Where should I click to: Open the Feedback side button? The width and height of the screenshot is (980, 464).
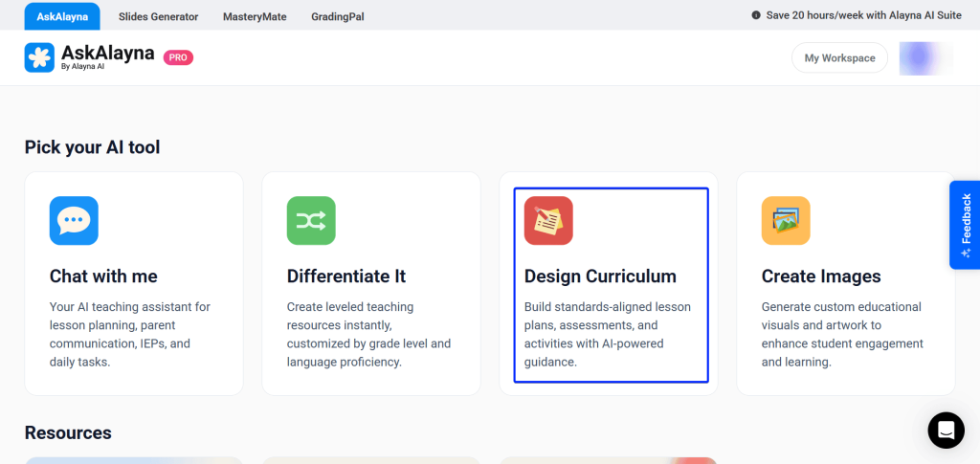[x=965, y=225]
